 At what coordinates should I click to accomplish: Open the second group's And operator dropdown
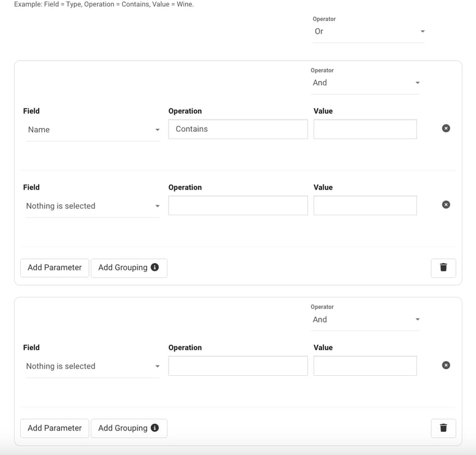point(365,319)
